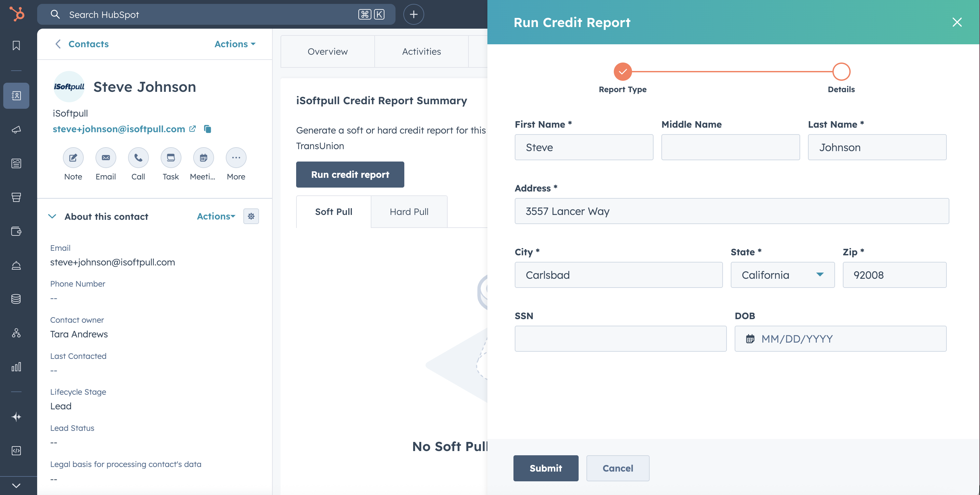
Task: Click the More ellipsis action icon
Action: pyautogui.click(x=236, y=157)
